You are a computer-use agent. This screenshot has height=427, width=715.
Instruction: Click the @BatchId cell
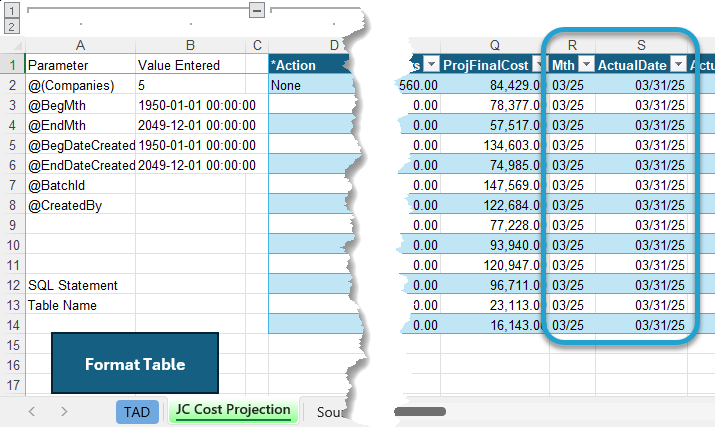pyautogui.click(x=81, y=185)
